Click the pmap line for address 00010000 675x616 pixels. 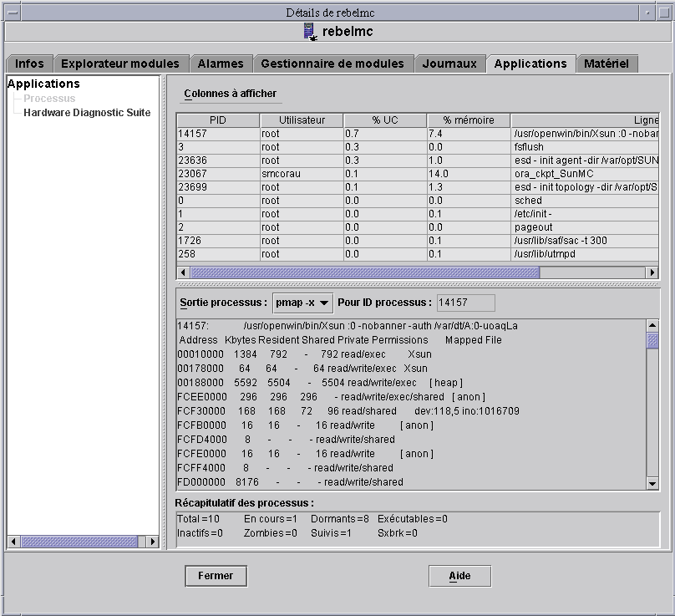tap(304, 354)
